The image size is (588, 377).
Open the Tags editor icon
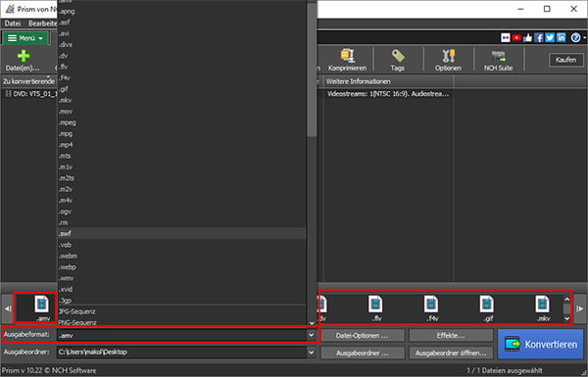click(398, 60)
